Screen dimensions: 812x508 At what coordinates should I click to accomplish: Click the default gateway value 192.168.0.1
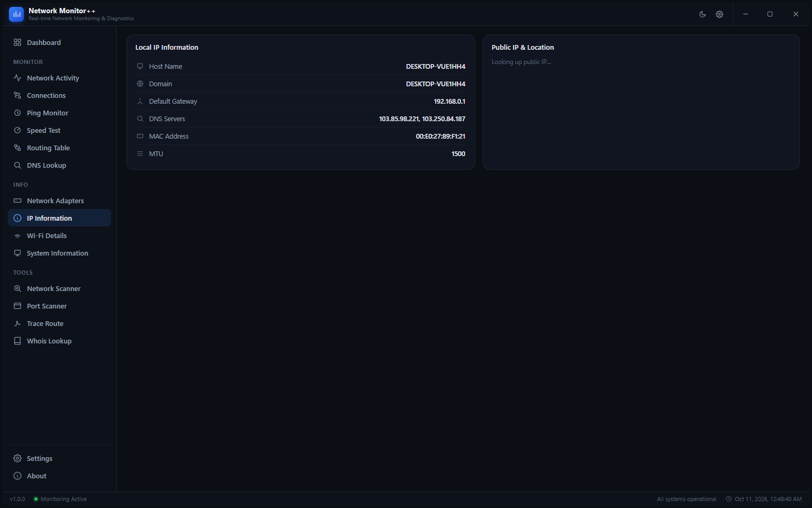coord(449,101)
